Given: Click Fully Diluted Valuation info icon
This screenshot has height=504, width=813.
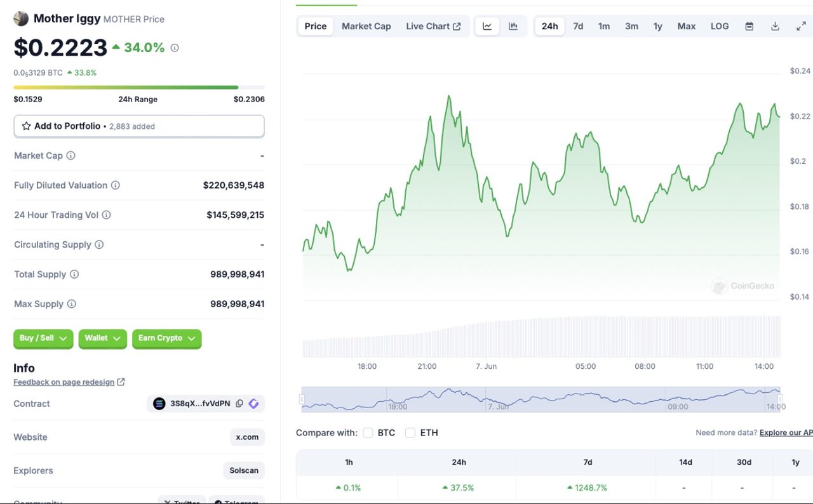Looking at the screenshot, I should (116, 185).
